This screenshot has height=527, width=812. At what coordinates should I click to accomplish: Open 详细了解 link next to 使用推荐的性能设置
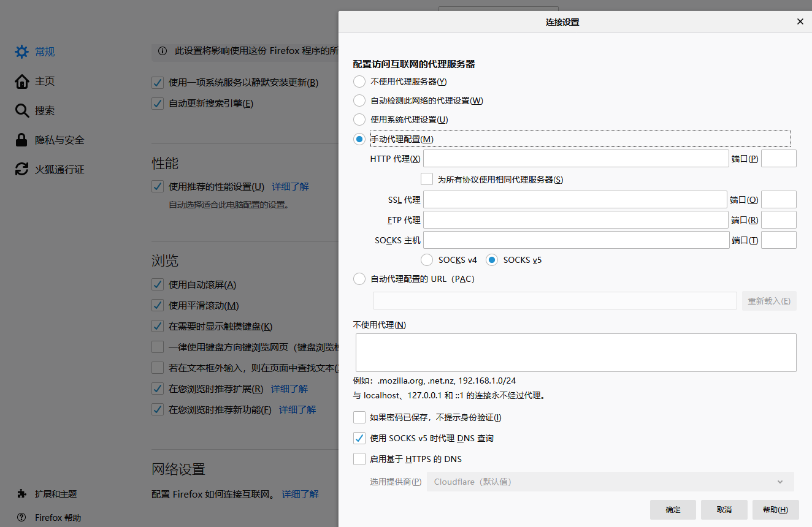click(289, 186)
